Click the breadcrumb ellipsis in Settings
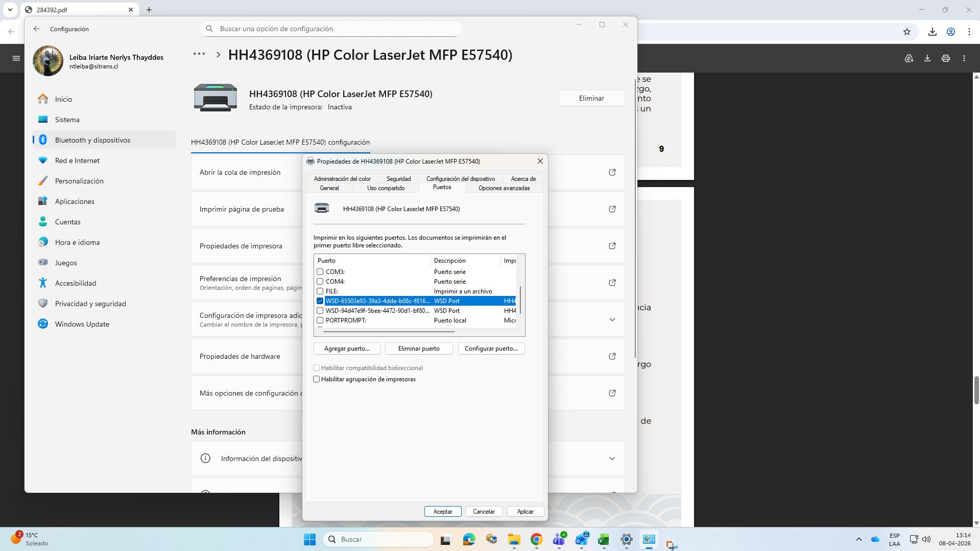Viewport: 980px width, 551px height. [199, 54]
